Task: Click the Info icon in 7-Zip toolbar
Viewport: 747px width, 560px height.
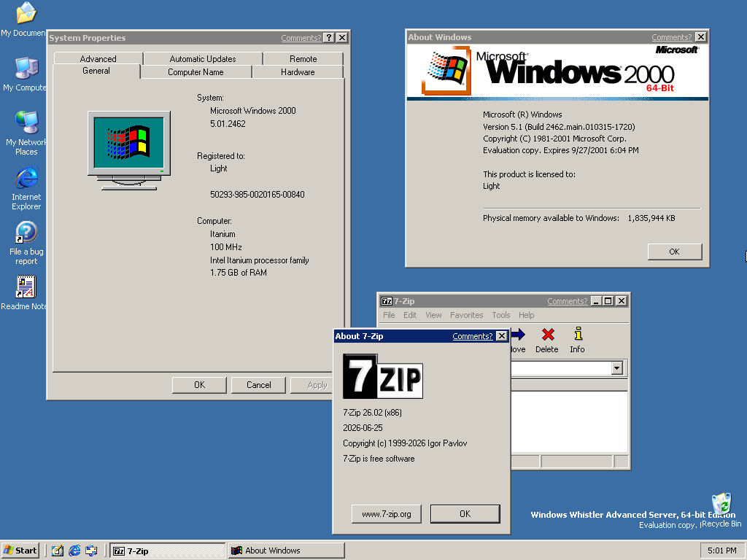Action: [578, 334]
